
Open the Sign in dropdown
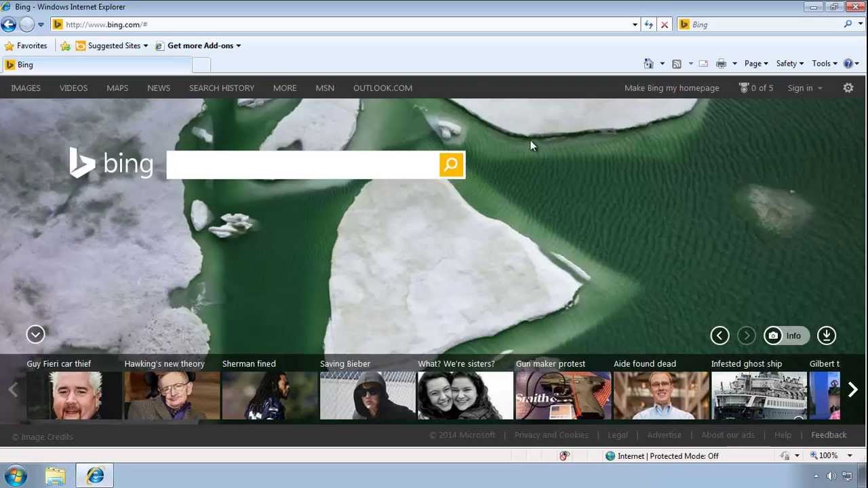point(805,88)
